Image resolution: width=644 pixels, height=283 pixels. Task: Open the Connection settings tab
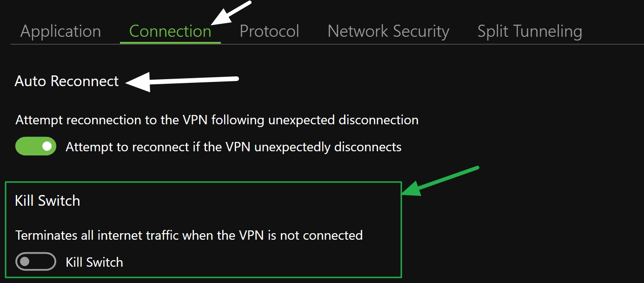tap(170, 31)
